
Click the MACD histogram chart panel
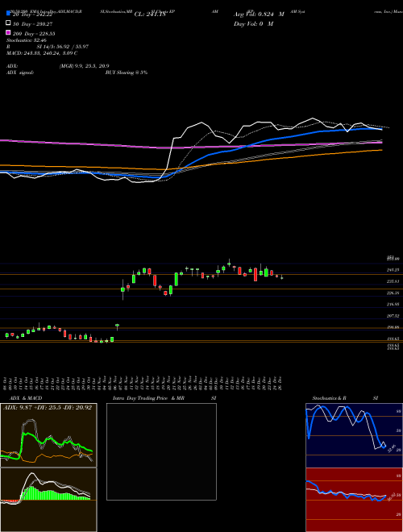[x=48, y=500]
